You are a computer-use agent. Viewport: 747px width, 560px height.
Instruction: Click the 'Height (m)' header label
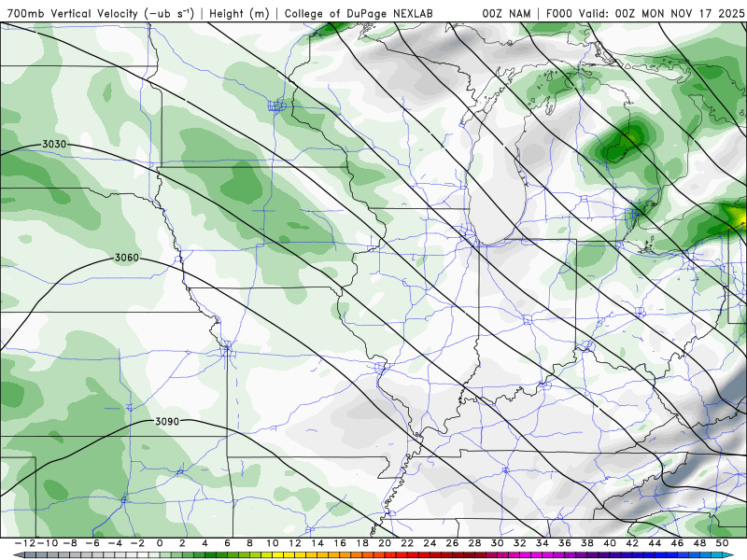coord(239,13)
